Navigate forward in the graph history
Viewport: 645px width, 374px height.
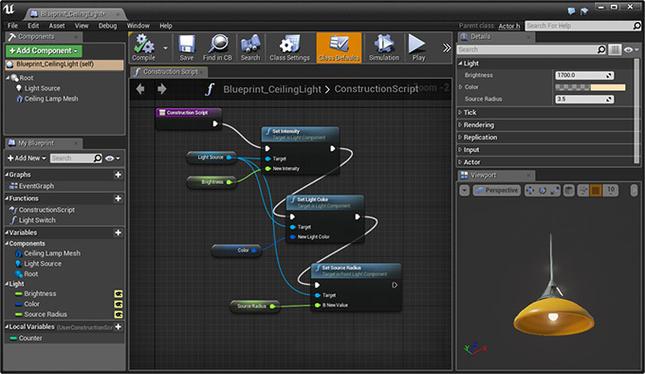pyautogui.click(x=162, y=89)
